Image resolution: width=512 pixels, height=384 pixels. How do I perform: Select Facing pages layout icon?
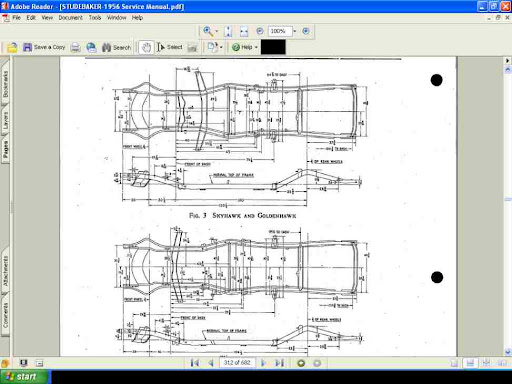(x=502, y=363)
